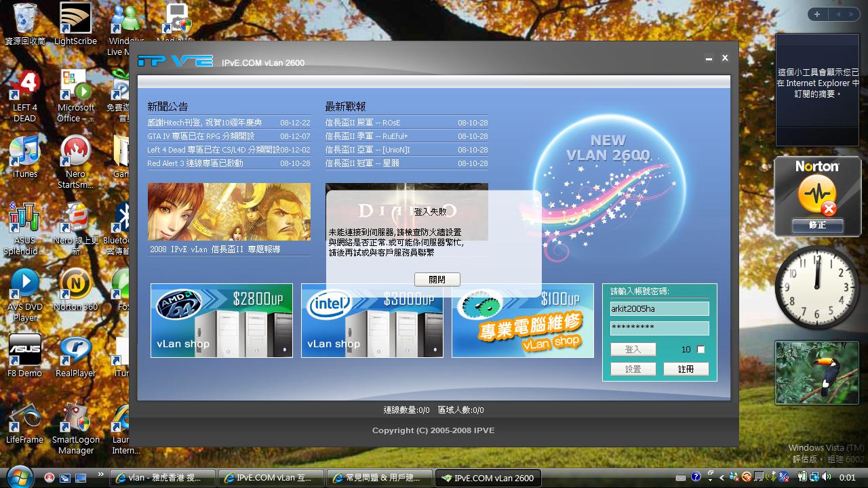868x488 pixels.
Task: Switch to the vlan 雅虎香港 browser window
Action: click(x=163, y=478)
